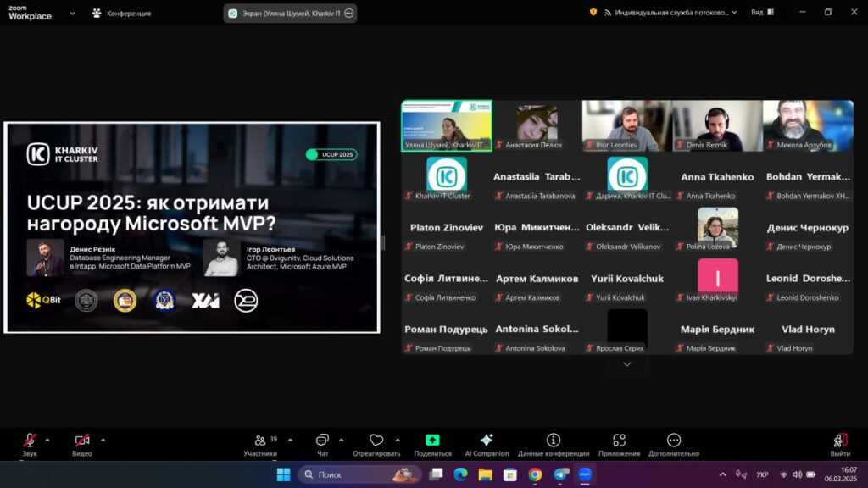This screenshot has height=488, width=868.
Task: Expand the arrow next to Чат
Action: 341,441
